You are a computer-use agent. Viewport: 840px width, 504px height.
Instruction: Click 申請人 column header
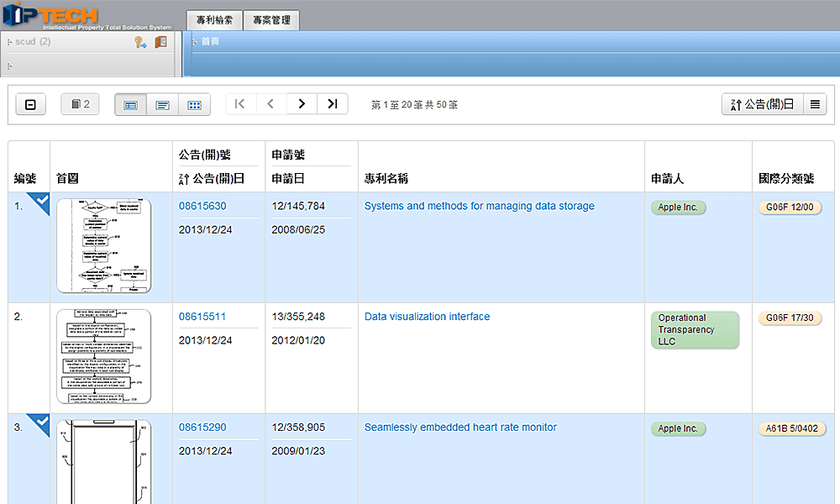pyautogui.click(x=668, y=179)
